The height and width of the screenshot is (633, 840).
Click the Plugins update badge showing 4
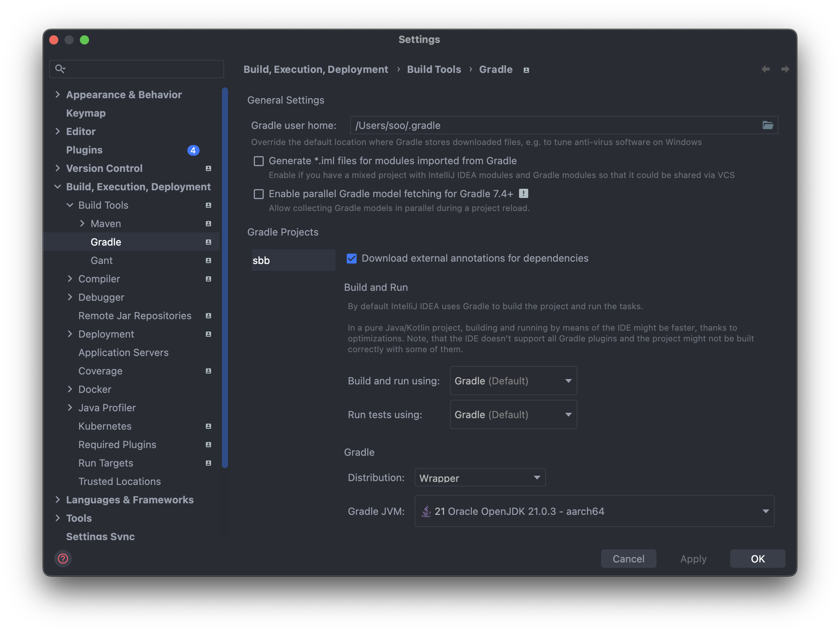[193, 150]
